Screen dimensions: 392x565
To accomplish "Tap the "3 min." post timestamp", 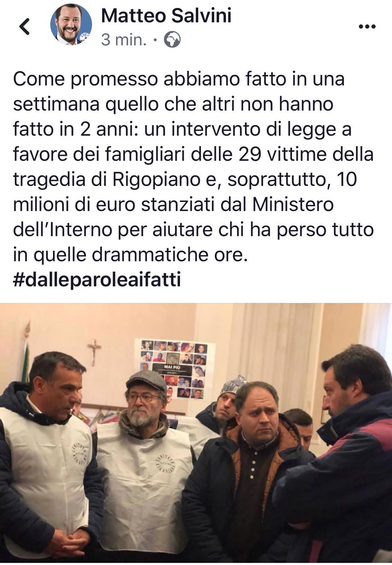I will pyautogui.click(x=124, y=40).
